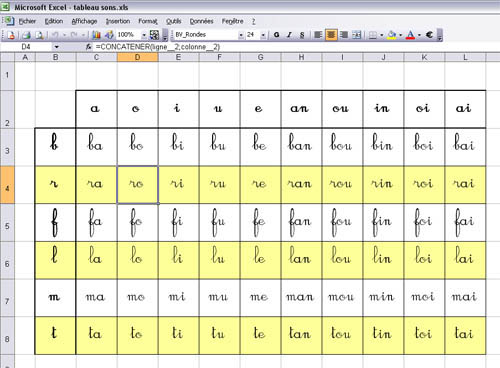Click the Excel workbook icon beside Fichier

tap(9, 21)
